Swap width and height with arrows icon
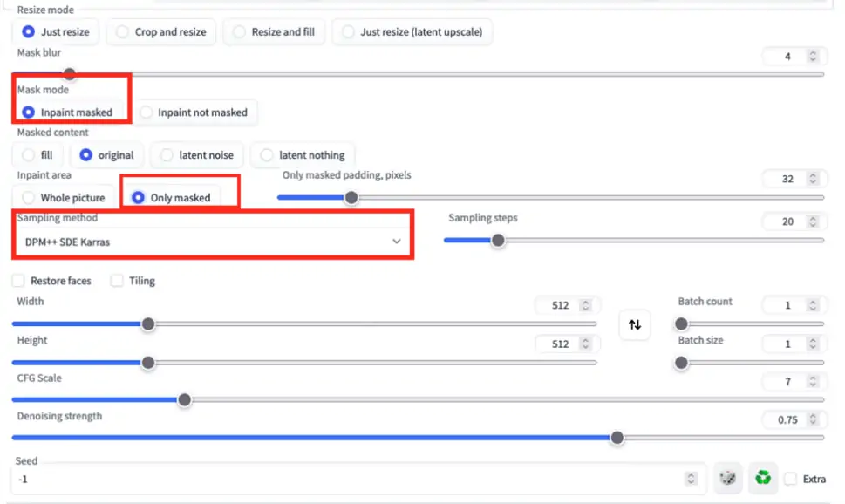845x504 pixels. point(635,324)
